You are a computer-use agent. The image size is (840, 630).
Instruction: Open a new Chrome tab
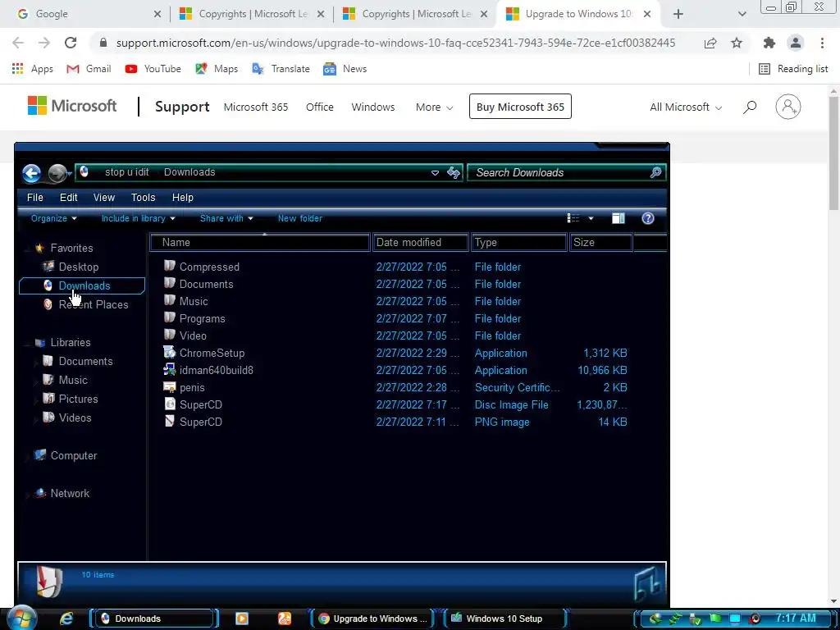pyautogui.click(x=678, y=15)
